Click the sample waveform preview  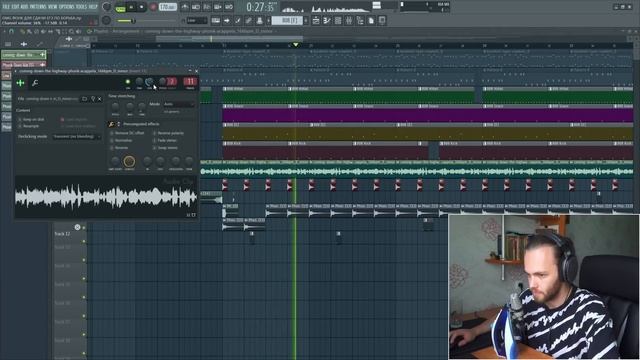coord(106,197)
